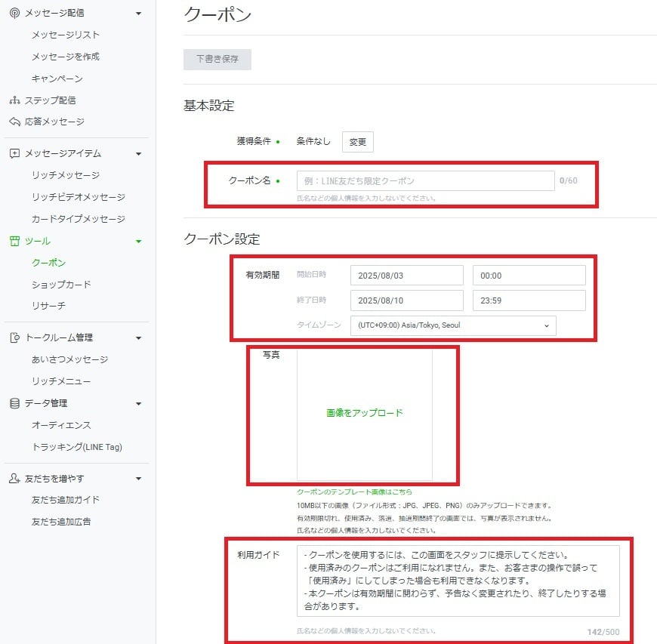This screenshot has height=644, width=657.
Task: Open あいさつメッセージ in sidebar
Action: click(x=70, y=359)
